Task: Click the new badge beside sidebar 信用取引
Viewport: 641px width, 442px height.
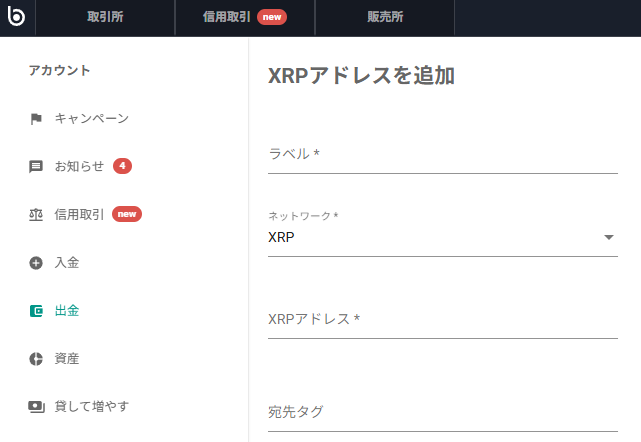Action: 126,214
